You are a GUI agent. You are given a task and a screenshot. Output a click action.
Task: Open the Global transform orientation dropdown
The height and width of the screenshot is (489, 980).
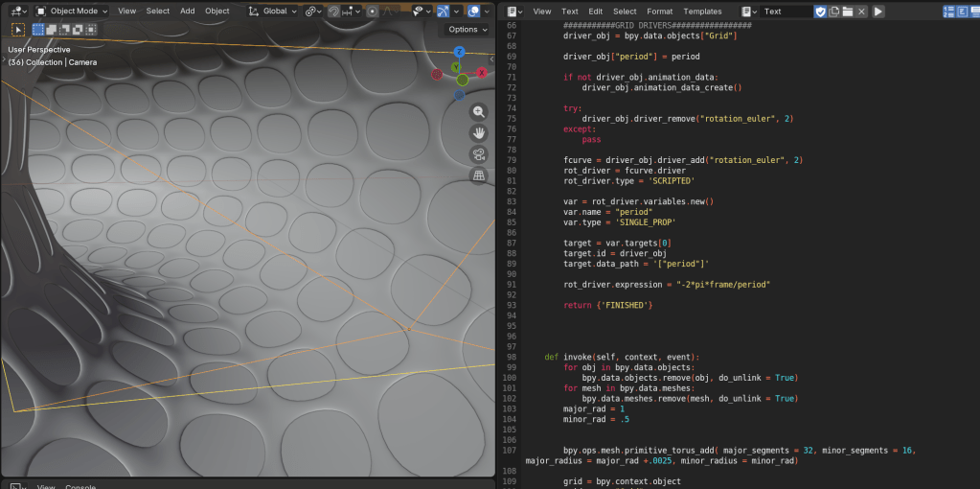pyautogui.click(x=273, y=12)
